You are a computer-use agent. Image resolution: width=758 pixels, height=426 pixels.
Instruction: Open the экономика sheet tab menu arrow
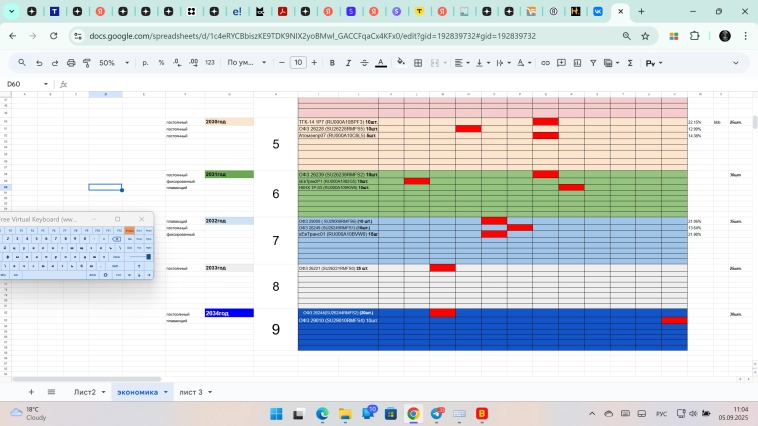click(x=166, y=392)
